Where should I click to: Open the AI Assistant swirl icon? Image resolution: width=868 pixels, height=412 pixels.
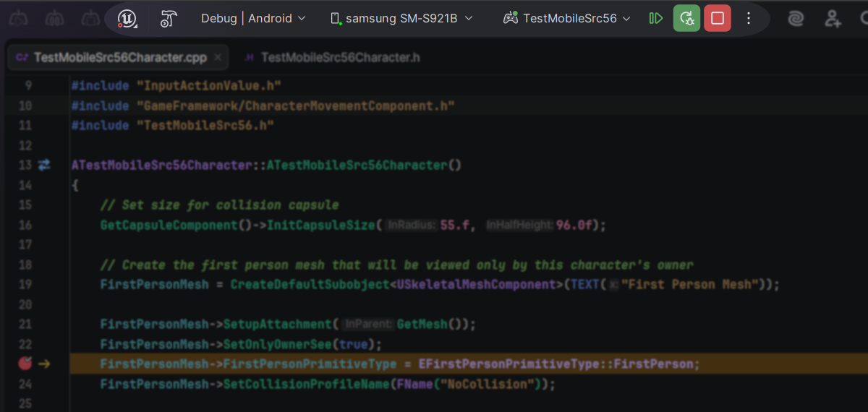(796, 18)
